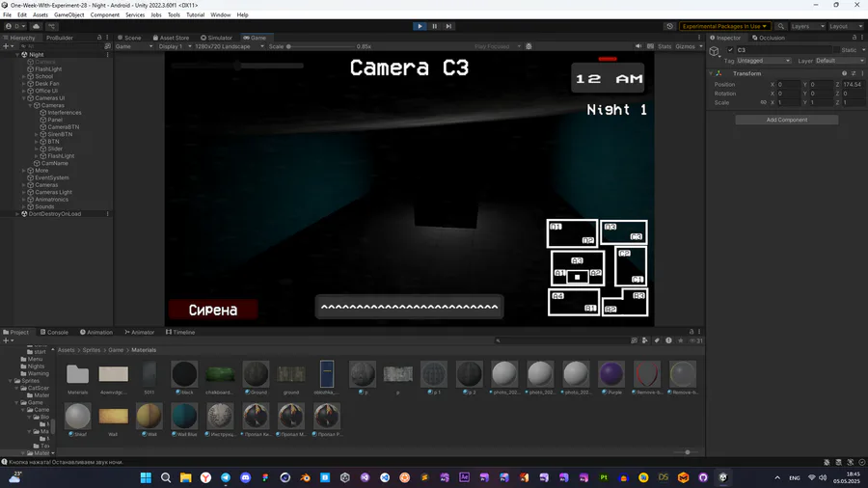Open the 1280x720 Landscape resolution dropdown
This screenshot has height=488, width=868.
[230, 46]
